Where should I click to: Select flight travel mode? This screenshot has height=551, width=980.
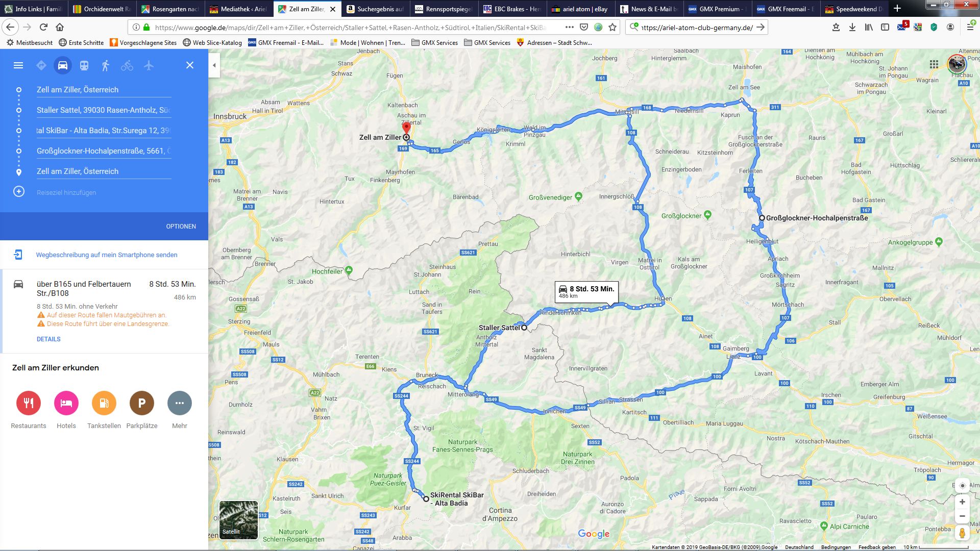click(149, 65)
